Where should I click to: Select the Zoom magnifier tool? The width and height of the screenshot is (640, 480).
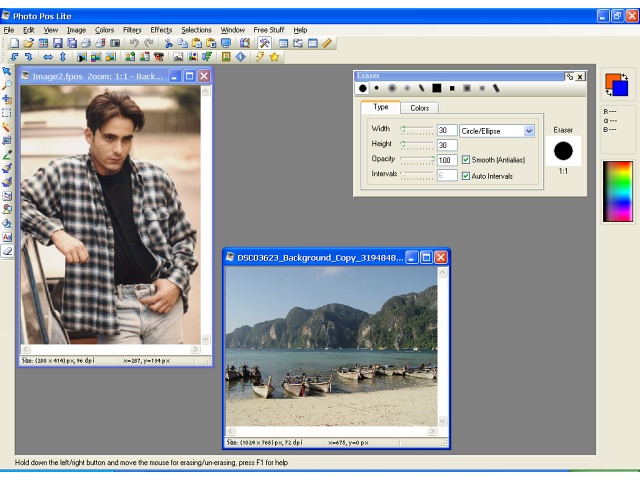click(7, 85)
